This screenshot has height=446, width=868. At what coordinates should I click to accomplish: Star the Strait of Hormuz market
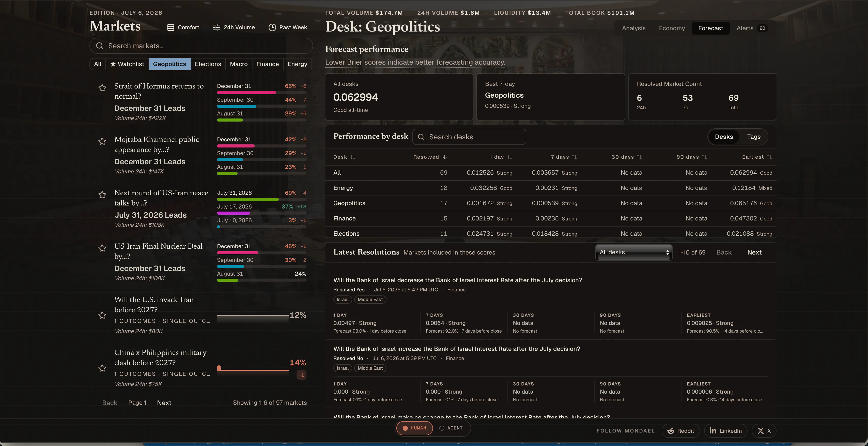(x=102, y=88)
